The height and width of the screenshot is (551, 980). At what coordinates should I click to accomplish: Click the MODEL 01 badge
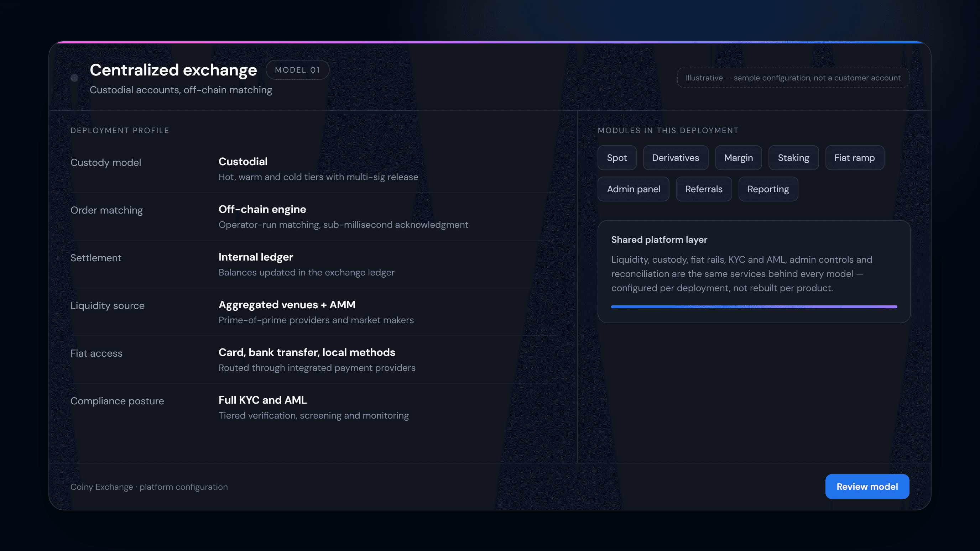(x=297, y=70)
